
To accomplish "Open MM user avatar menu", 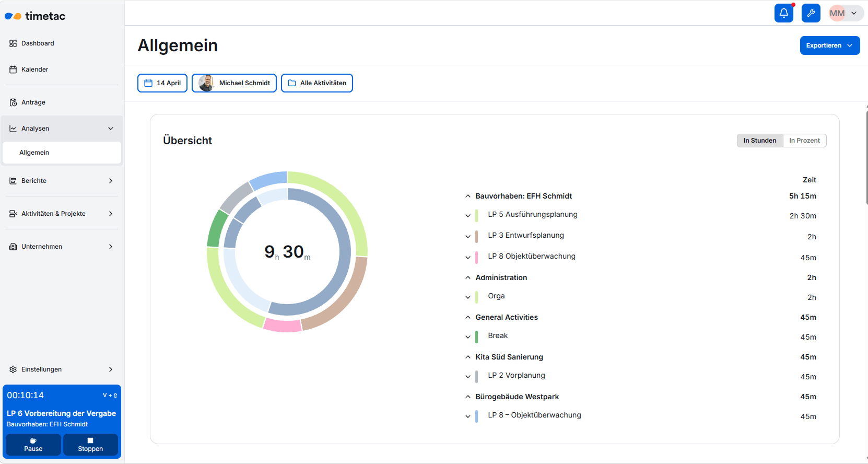I will pos(846,13).
